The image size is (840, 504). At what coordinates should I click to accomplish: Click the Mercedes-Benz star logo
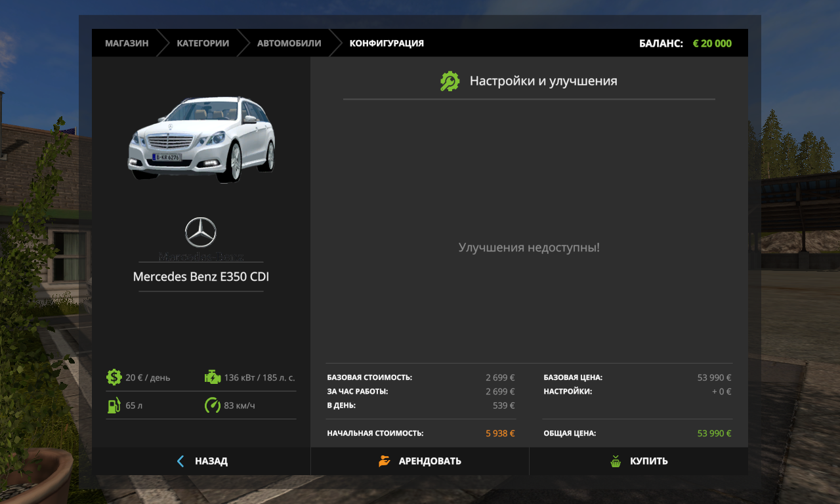[x=201, y=233]
